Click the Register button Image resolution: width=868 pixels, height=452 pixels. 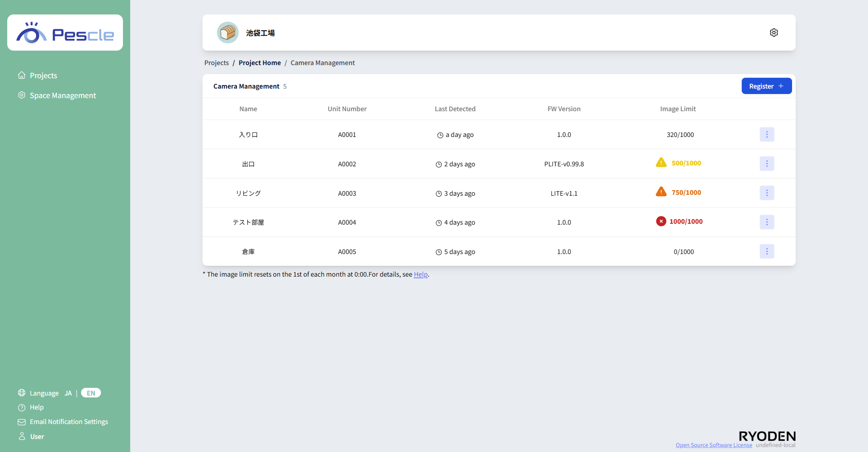[766, 86]
